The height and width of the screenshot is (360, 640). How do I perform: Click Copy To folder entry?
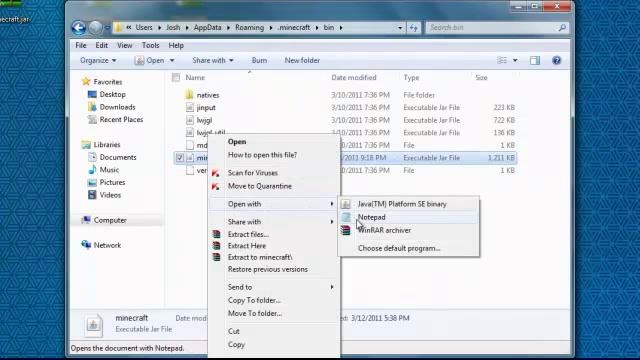point(254,300)
